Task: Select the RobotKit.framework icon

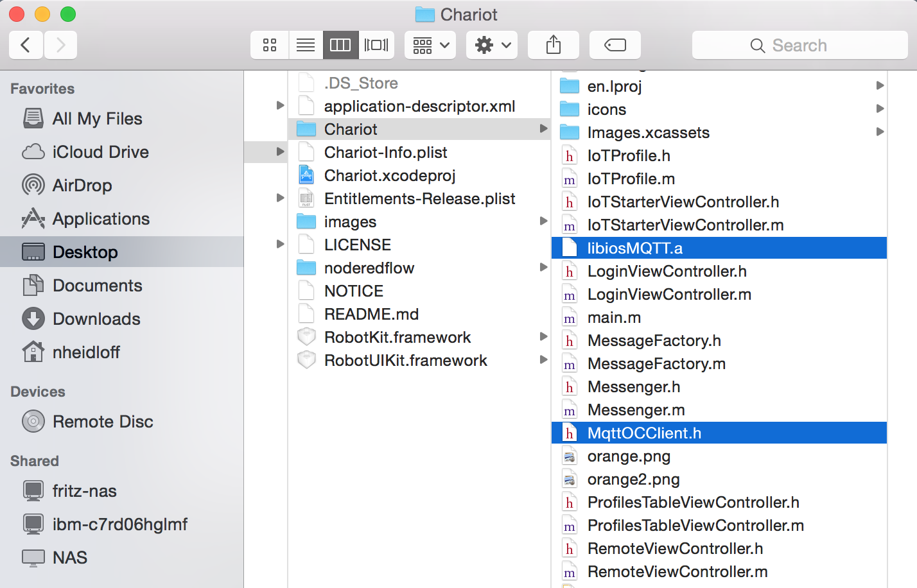Action: click(306, 337)
